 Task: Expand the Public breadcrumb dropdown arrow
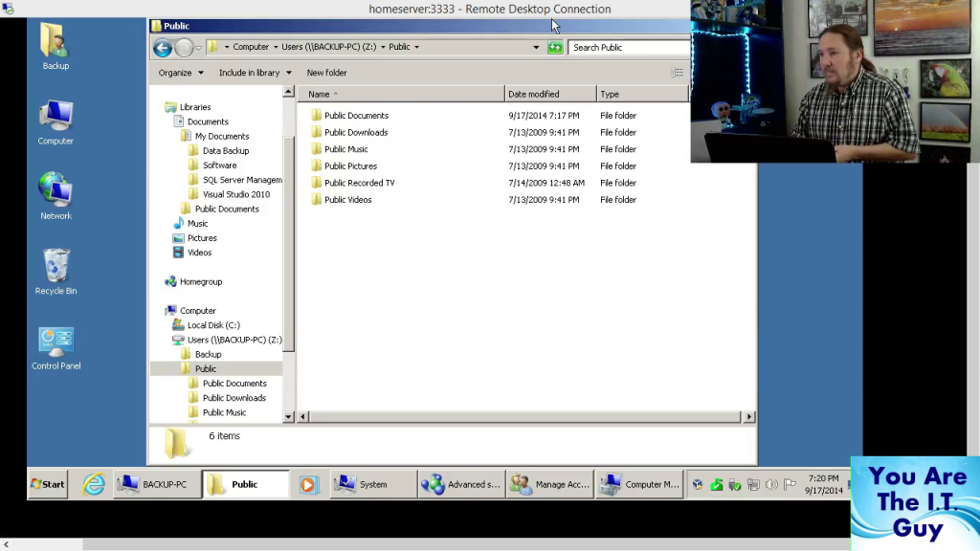coord(417,47)
